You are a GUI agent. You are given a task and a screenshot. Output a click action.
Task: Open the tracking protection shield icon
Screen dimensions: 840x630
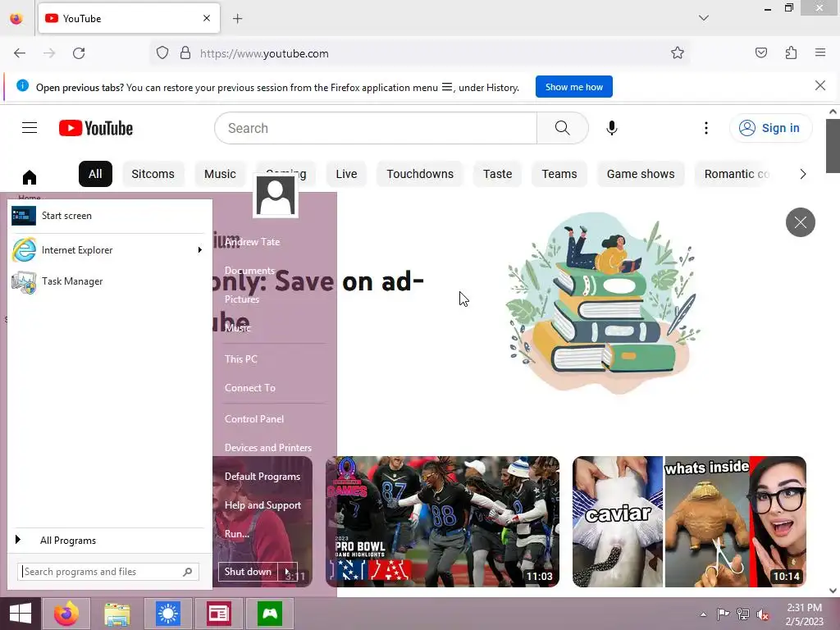coord(162,53)
